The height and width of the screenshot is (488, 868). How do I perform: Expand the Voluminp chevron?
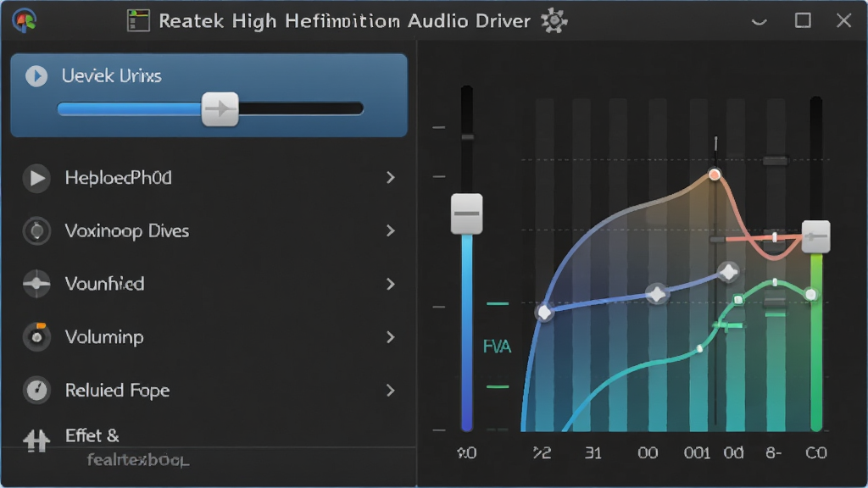pyautogui.click(x=391, y=337)
